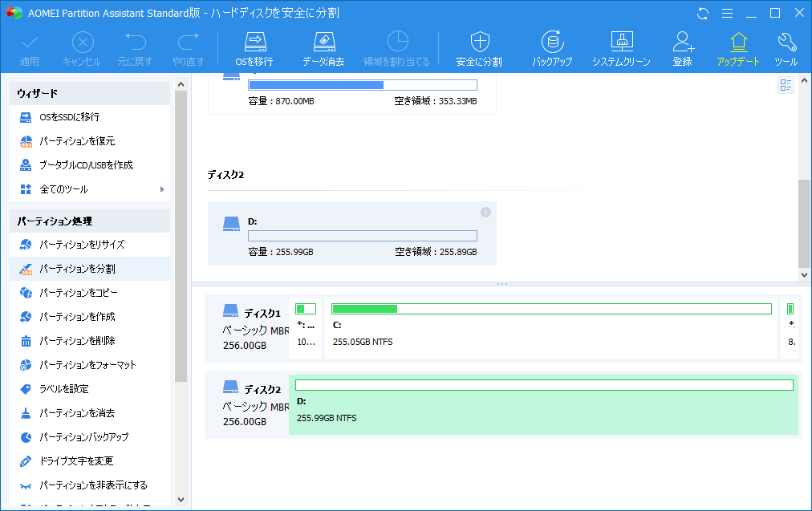Image resolution: width=812 pixels, height=511 pixels.
Task: Choose パーティションをリサイズ operation
Action: [90, 245]
